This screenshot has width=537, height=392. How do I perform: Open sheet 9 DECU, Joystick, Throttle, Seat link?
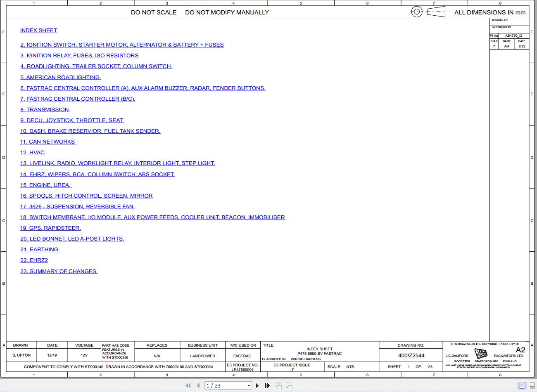(72, 120)
